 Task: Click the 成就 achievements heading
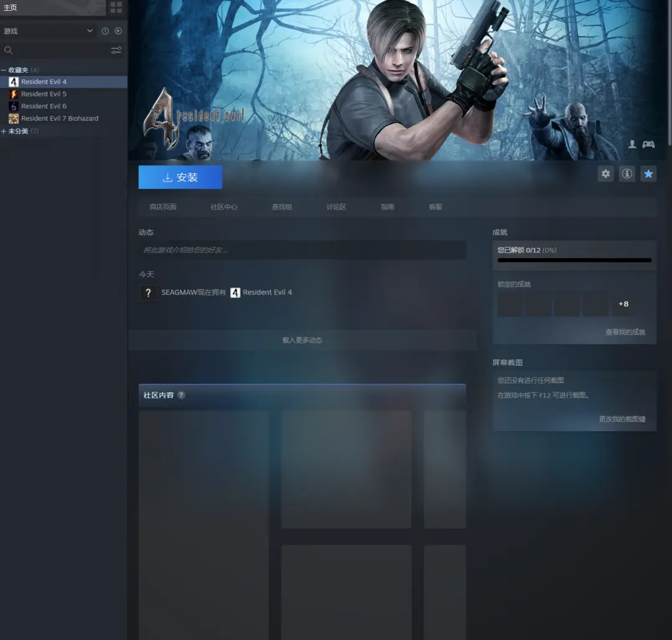[x=500, y=232]
